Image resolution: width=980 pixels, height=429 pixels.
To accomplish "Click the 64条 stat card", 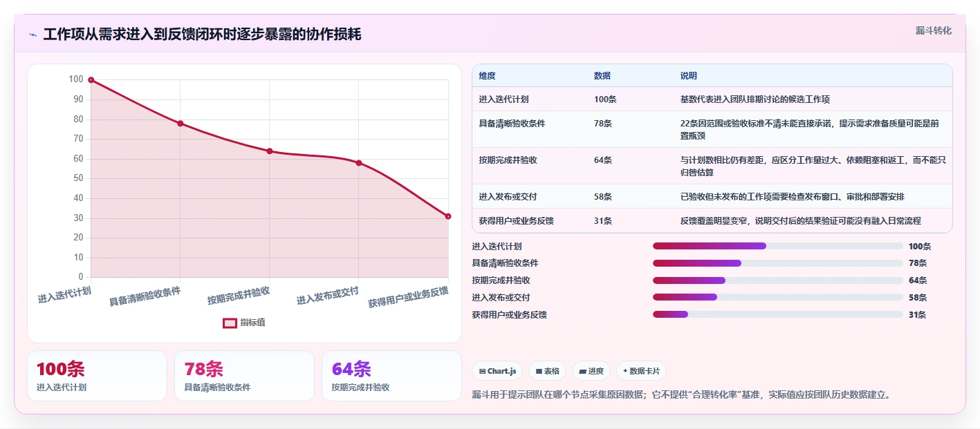I will pos(391,376).
